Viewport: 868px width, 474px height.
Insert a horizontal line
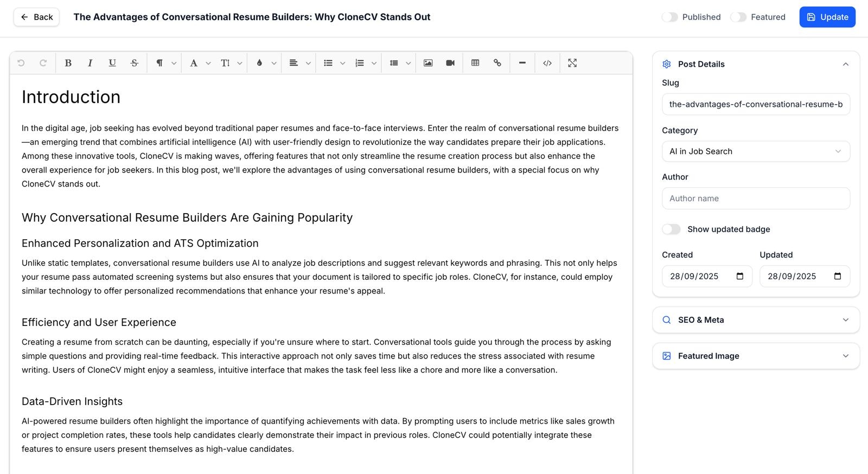[522, 63]
